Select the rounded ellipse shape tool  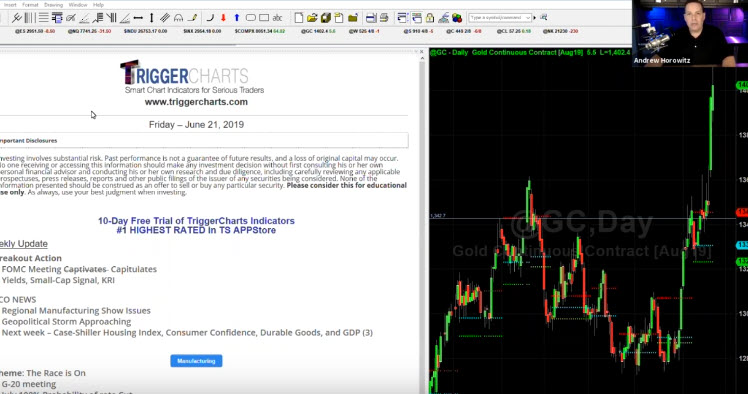[250, 18]
